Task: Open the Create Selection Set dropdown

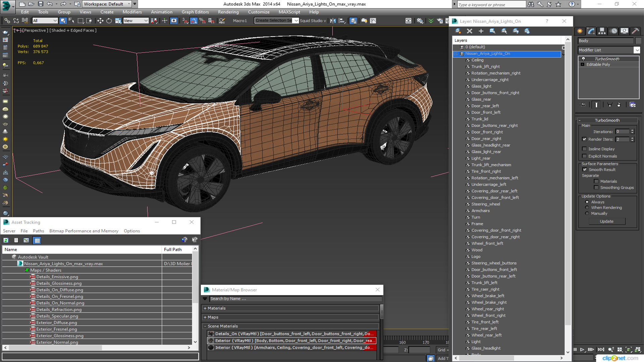Action: pos(296,21)
